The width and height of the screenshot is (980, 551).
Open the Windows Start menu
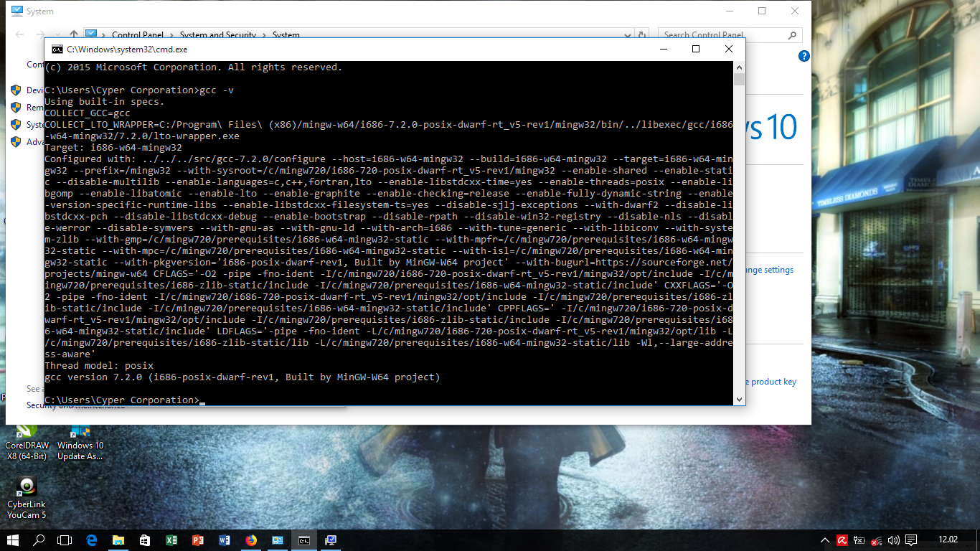(x=13, y=540)
